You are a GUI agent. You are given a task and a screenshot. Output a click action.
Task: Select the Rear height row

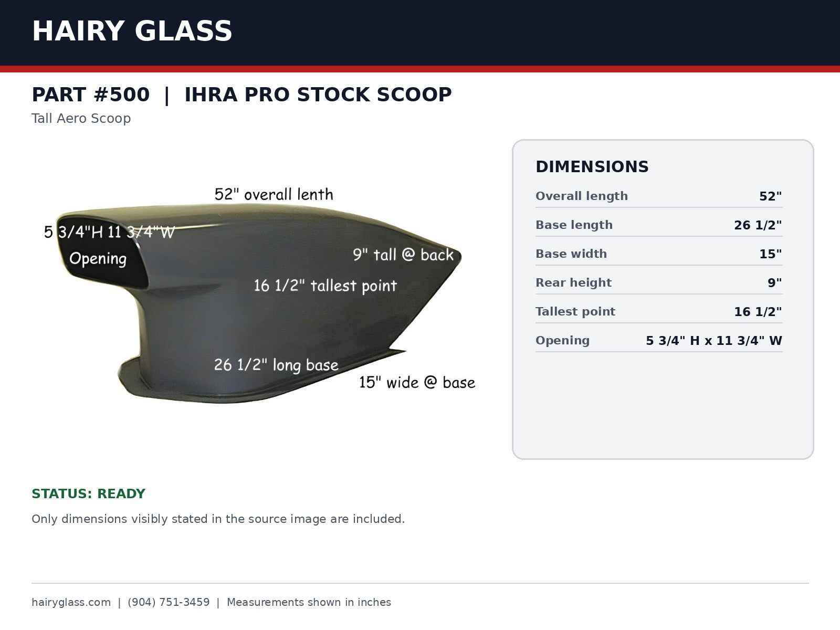(659, 283)
